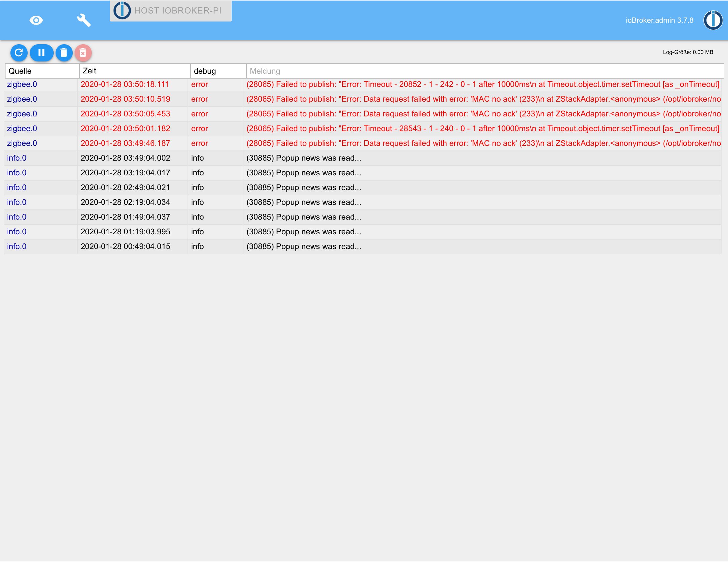Toggle the eye visibility icon in header

pyautogui.click(x=36, y=20)
